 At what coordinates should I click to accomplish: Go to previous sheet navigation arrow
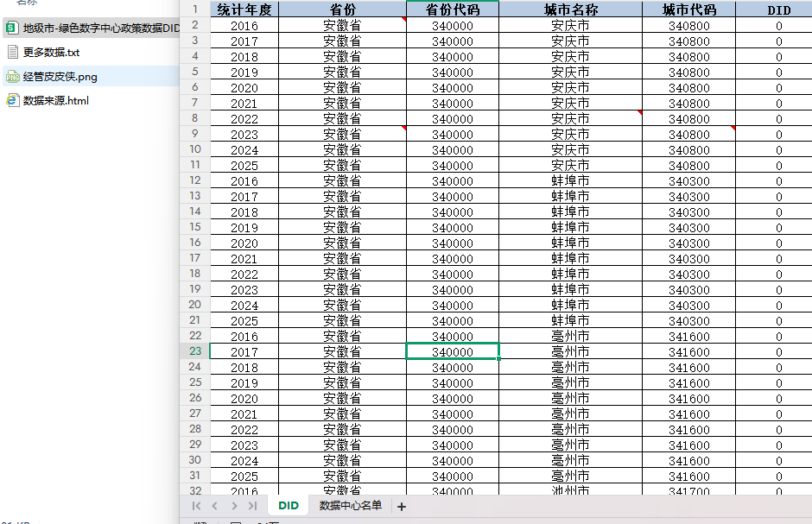pos(215,506)
